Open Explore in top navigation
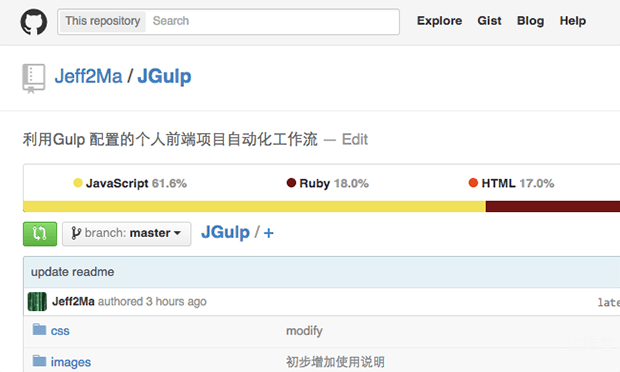 coord(439,21)
